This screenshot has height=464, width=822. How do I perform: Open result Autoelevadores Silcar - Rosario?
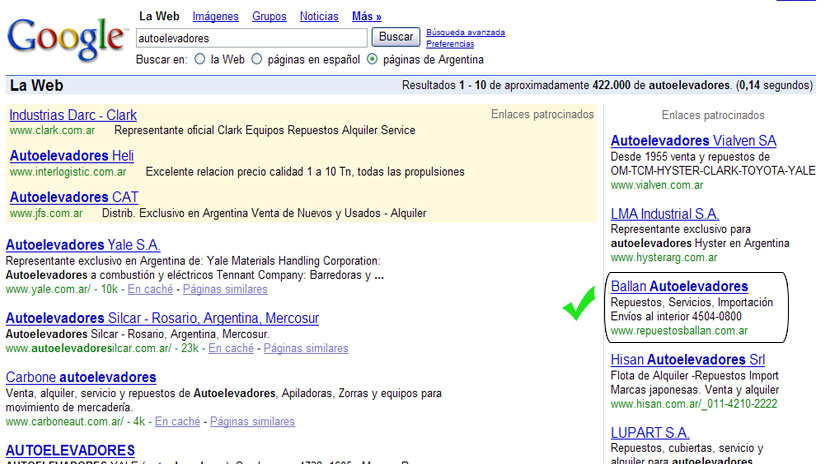click(163, 318)
